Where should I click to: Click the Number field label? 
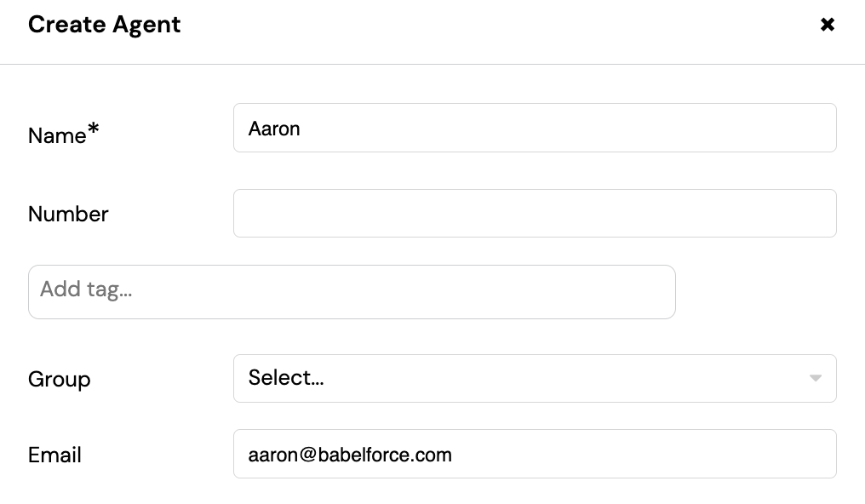point(68,214)
